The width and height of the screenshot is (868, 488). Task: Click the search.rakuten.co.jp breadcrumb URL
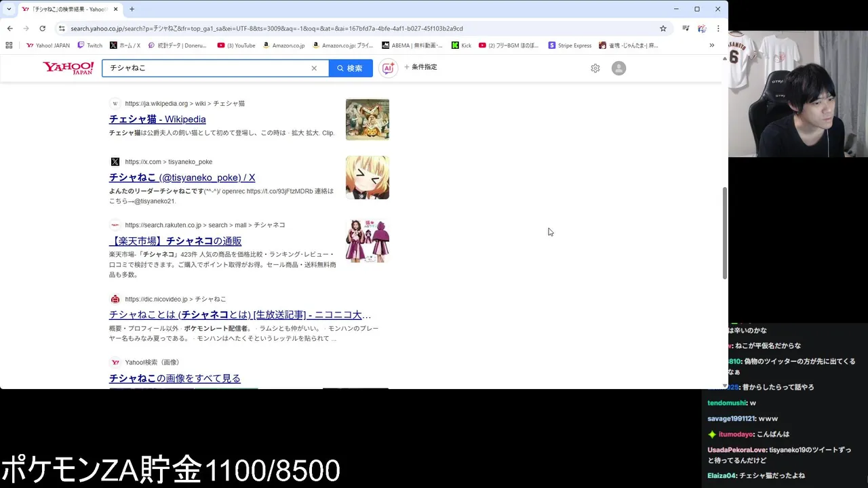205,225
